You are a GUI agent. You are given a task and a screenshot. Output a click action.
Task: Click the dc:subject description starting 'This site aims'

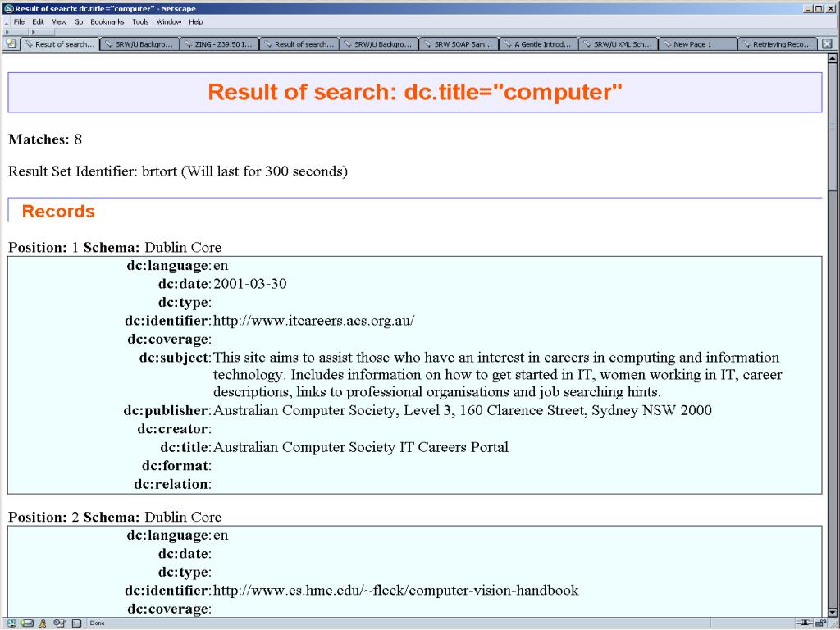[x=498, y=374]
